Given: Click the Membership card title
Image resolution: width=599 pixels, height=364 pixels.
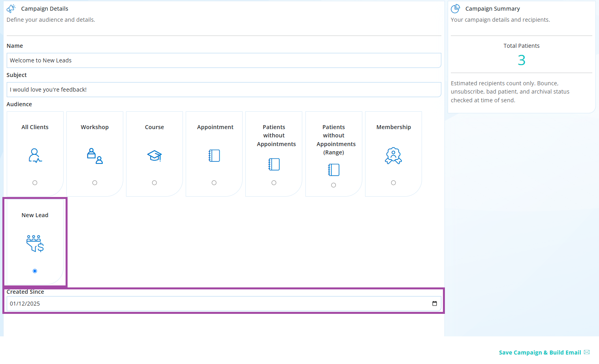Looking at the screenshot, I should [x=394, y=127].
